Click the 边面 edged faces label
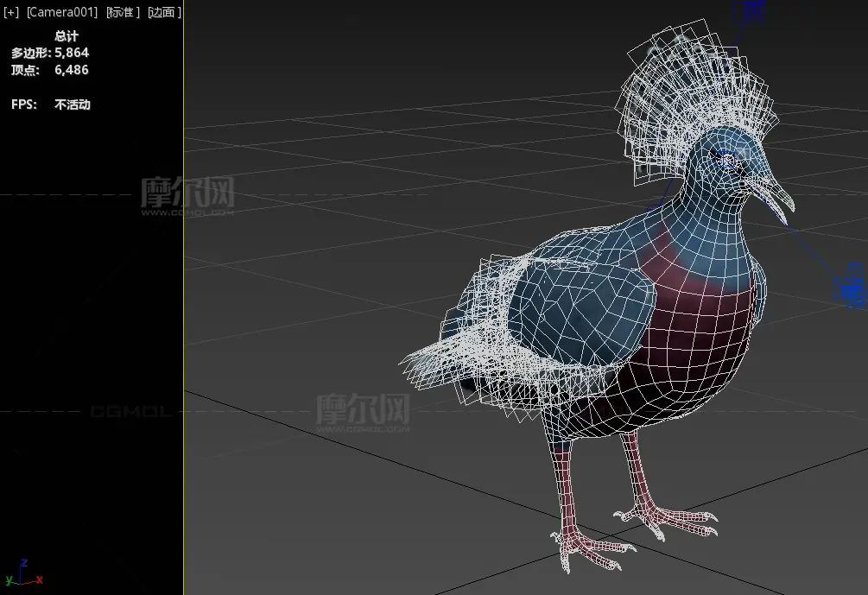 pos(164,13)
